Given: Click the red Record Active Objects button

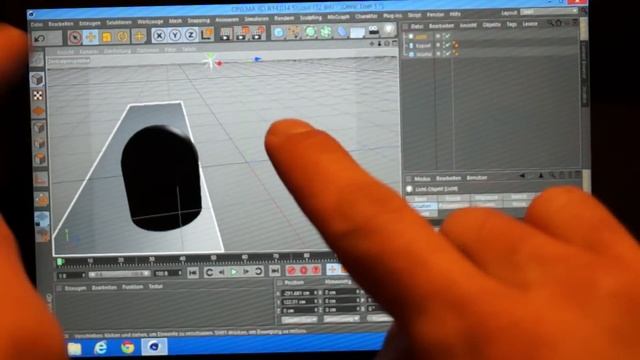Looking at the screenshot, I should (x=291, y=270).
